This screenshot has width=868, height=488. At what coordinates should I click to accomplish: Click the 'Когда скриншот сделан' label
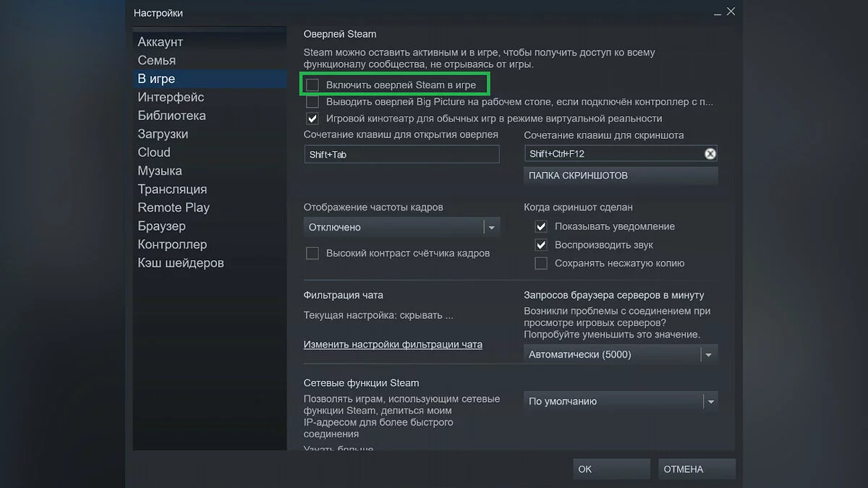(579, 207)
